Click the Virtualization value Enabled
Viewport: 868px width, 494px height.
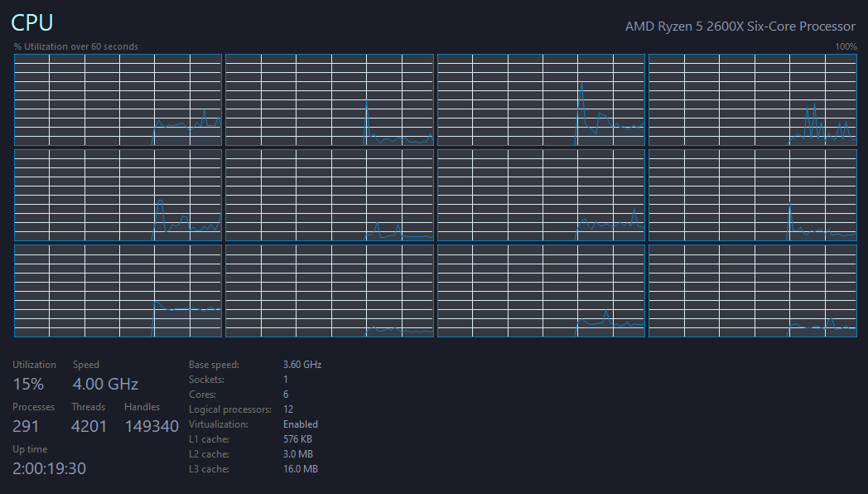pos(301,424)
